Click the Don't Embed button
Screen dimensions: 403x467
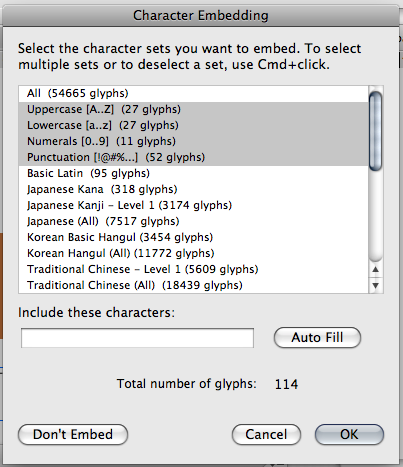click(73, 434)
